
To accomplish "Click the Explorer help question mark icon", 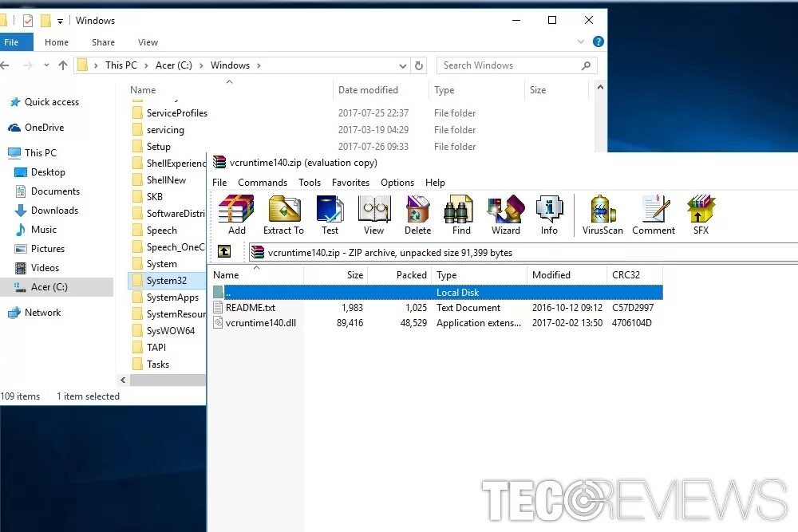I will click(598, 41).
